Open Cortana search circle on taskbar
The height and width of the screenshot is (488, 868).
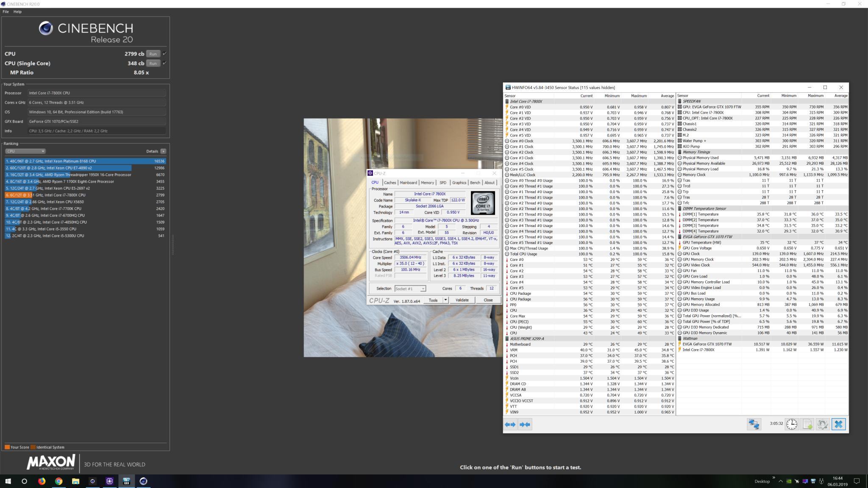[24, 481]
